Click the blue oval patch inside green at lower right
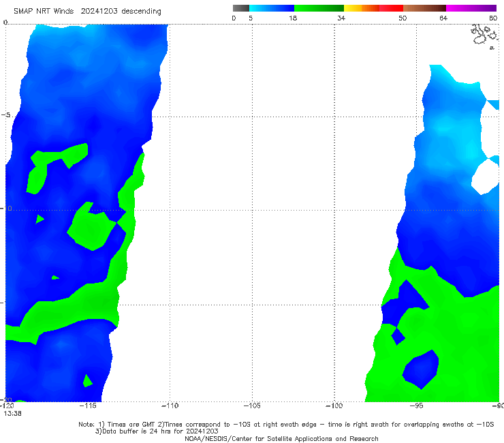 pos(421,369)
